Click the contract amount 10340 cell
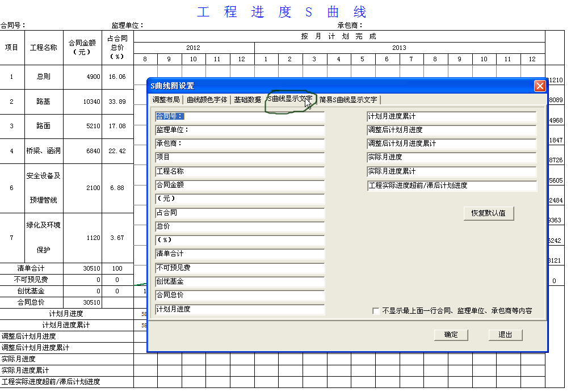 tap(83, 102)
